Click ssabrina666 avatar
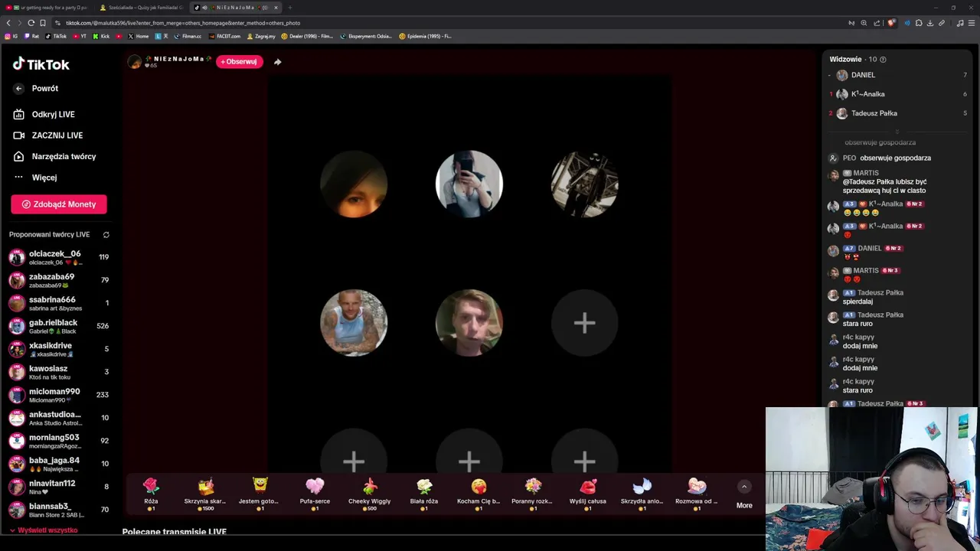The width and height of the screenshot is (980, 551). tap(17, 304)
